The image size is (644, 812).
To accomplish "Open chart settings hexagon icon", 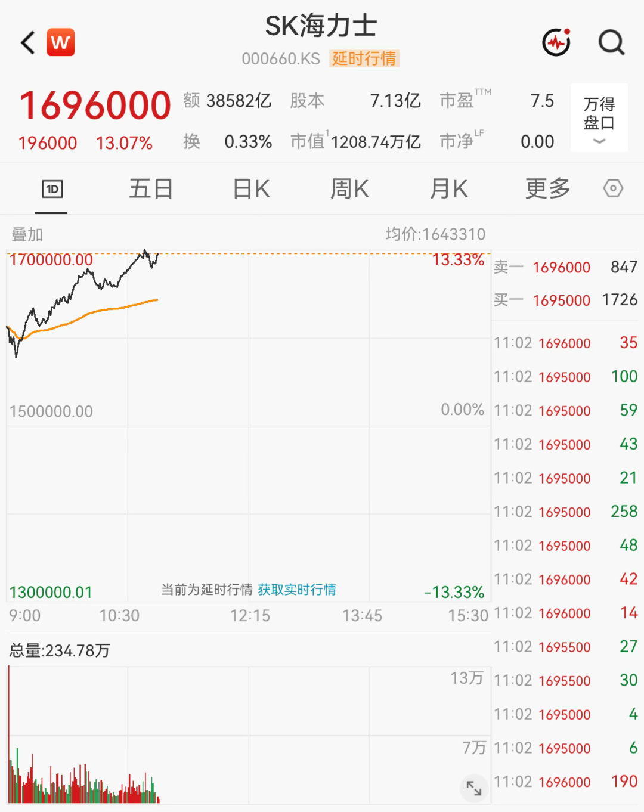I will tap(613, 188).
